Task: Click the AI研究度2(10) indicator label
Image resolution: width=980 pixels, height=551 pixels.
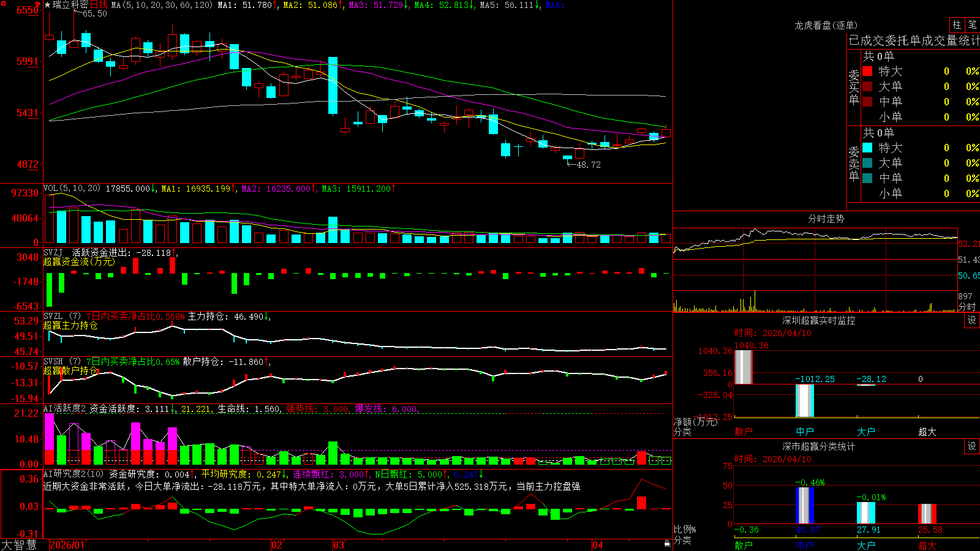Action: [73, 474]
